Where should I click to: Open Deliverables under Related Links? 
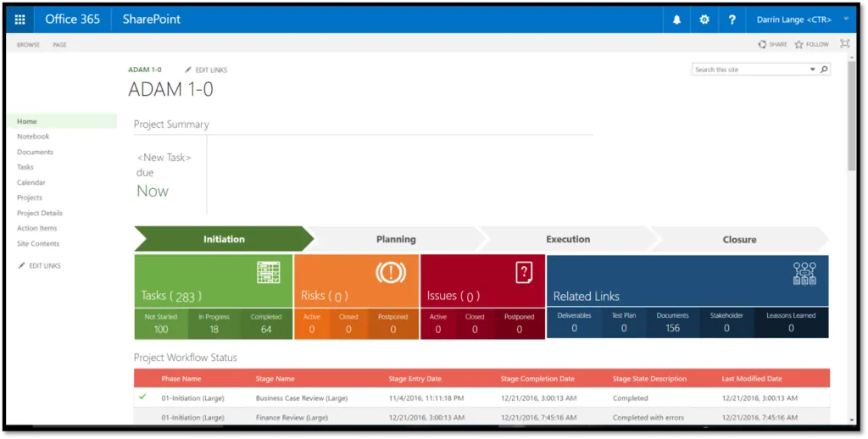574,322
